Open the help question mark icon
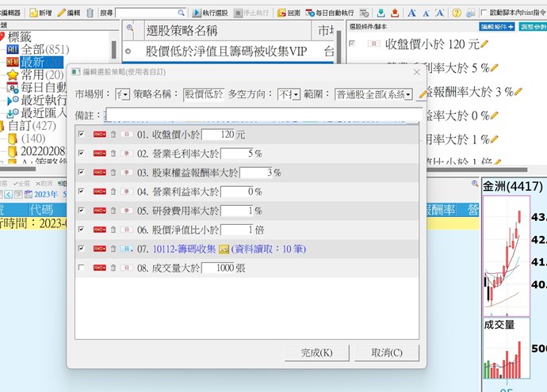Image resolution: width=547 pixels, height=392 pixels. point(457,13)
